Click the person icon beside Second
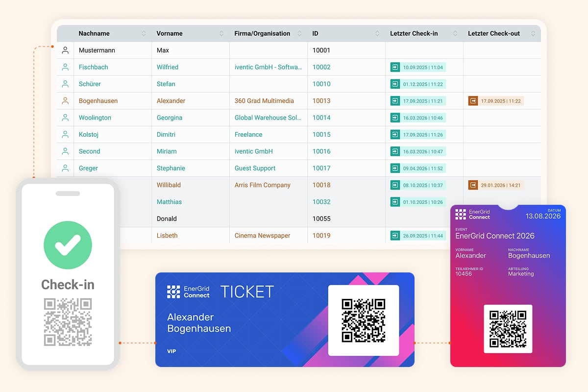Screen dimensions: 588x392 click(65, 151)
